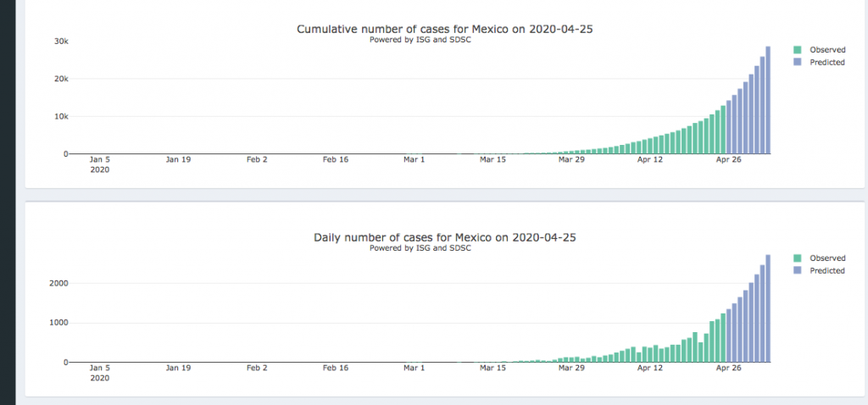Click the Apr 12 label on daily chart
868x405 pixels.
pos(649,368)
